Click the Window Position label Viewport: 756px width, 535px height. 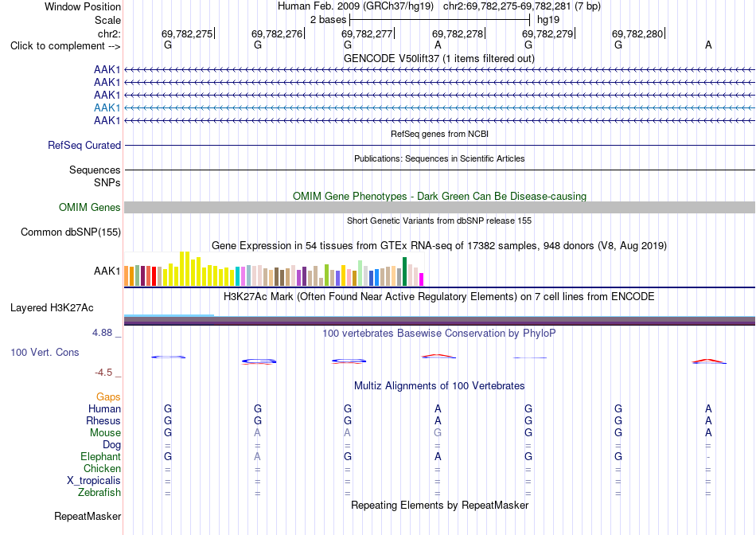(83, 6)
